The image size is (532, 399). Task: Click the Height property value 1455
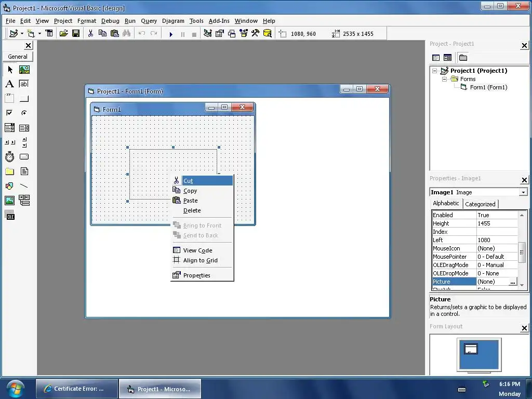pos(497,223)
